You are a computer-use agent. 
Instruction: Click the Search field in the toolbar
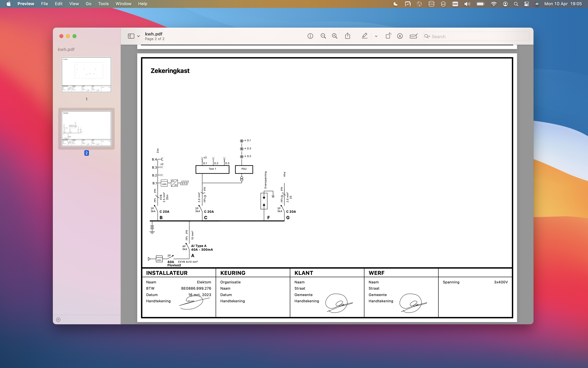pyautogui.click(x=476, y=36)
